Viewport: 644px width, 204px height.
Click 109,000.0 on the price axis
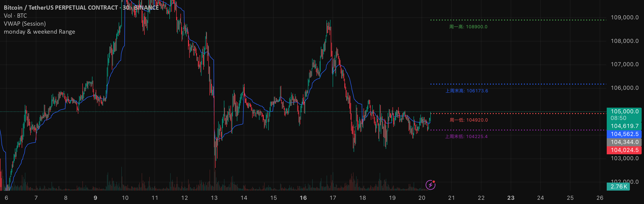click(624, 17)
